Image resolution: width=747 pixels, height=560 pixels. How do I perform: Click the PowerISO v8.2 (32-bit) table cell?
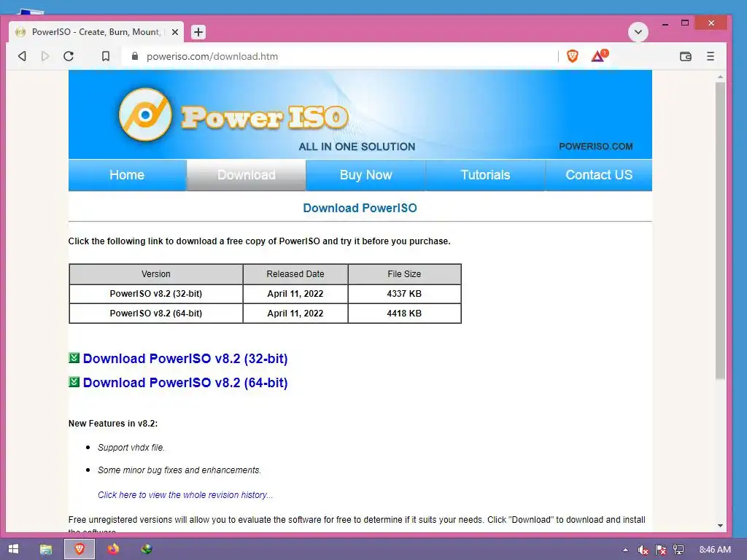[x=156, y=294]
